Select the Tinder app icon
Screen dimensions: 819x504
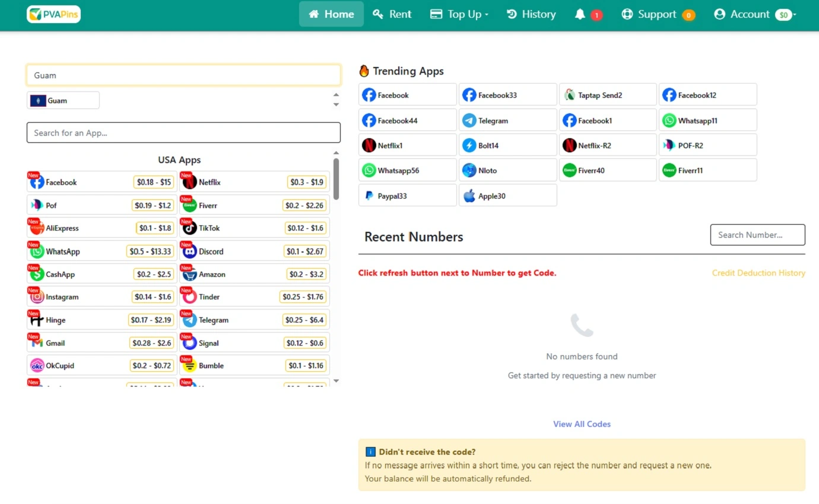click(190, 296)
